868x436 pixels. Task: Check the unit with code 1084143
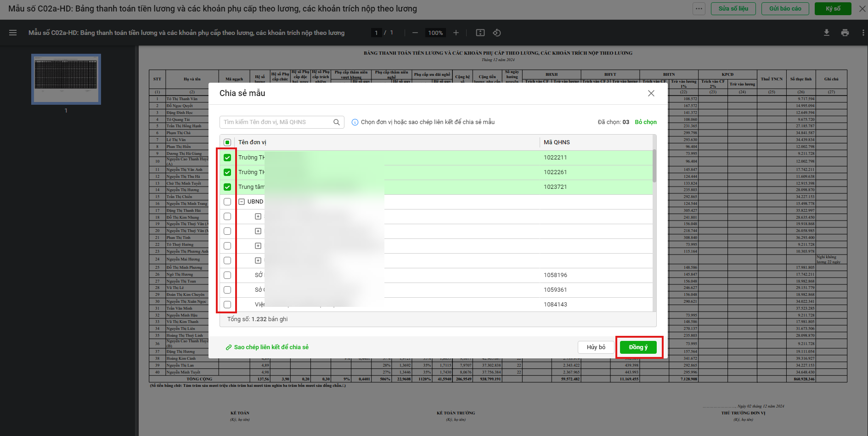227,305
